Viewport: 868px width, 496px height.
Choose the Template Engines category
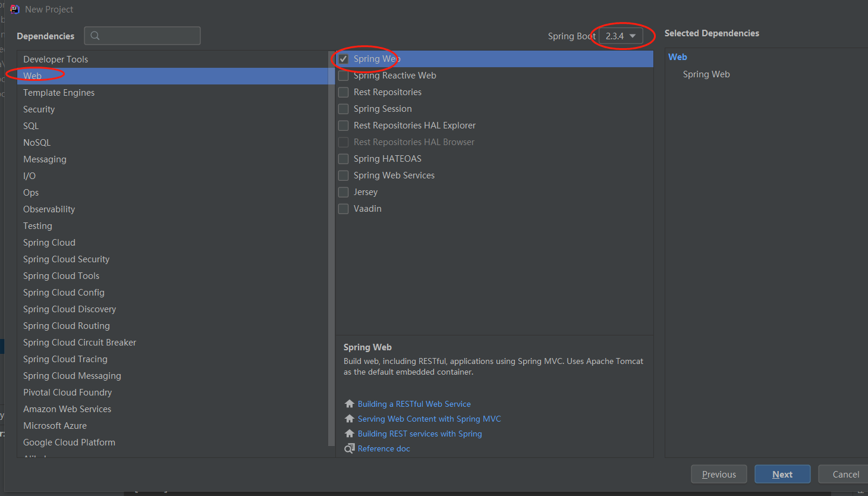tap(172, 93)
